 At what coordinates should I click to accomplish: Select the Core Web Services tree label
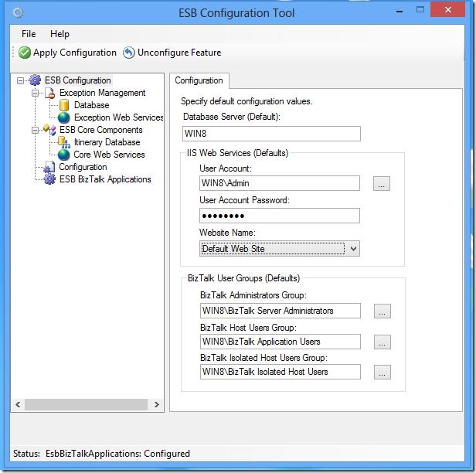[109, 155]
